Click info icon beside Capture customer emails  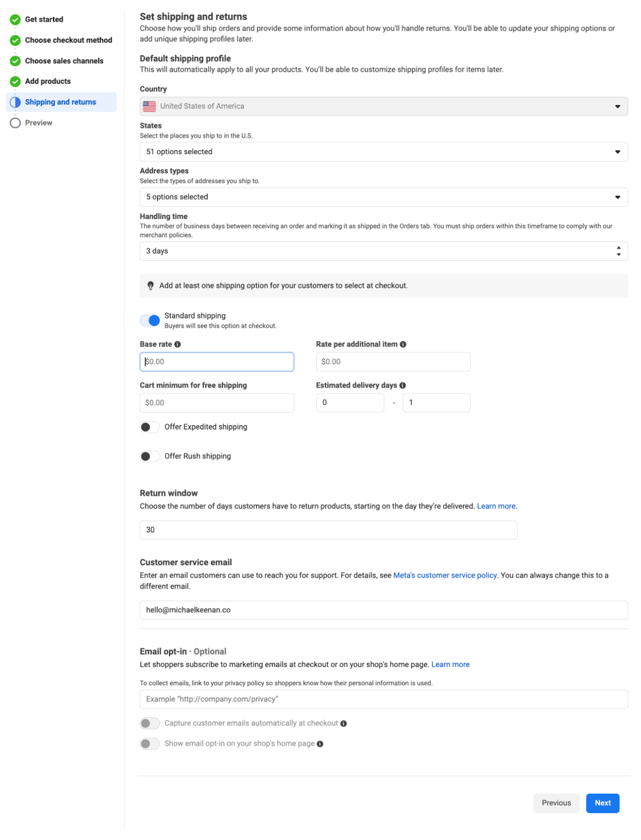(343, 723)
